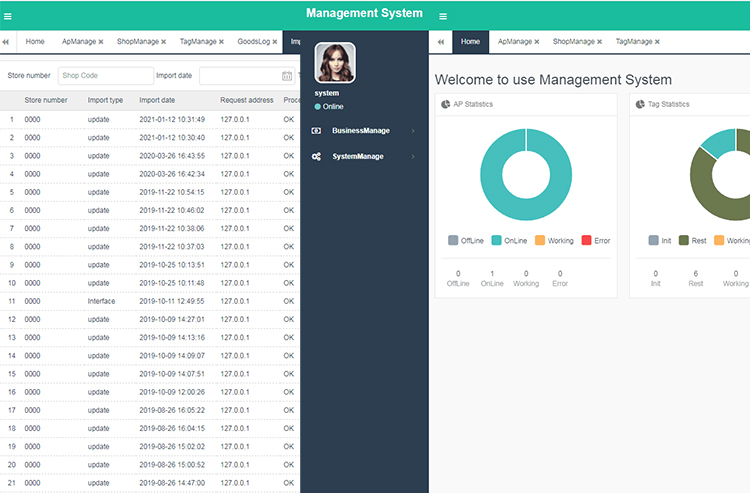
Task: Click the user avatar picture in the sidebar
Action: (334, 63)
